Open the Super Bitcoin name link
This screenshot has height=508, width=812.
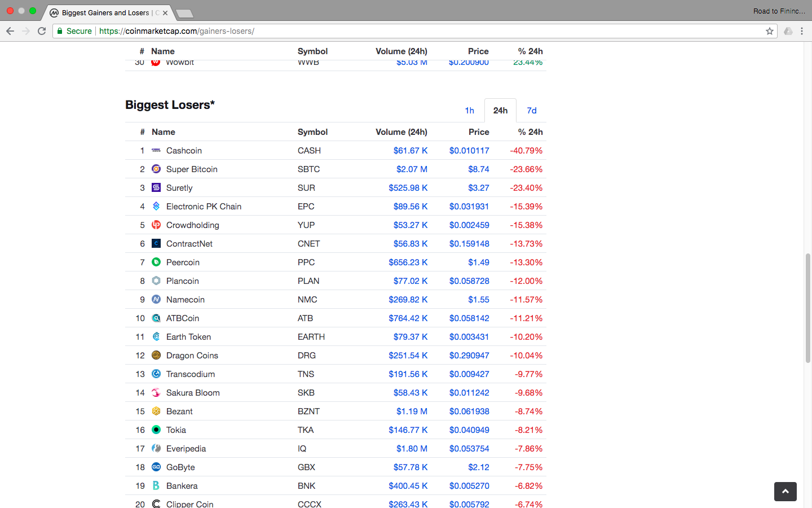pos(192,169)
